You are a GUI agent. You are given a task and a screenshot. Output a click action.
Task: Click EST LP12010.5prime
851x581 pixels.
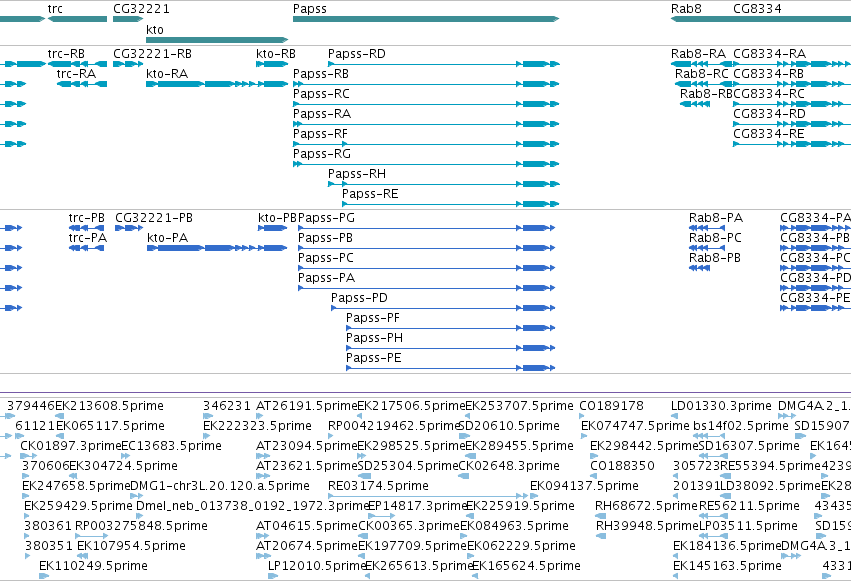pos(273,576)
